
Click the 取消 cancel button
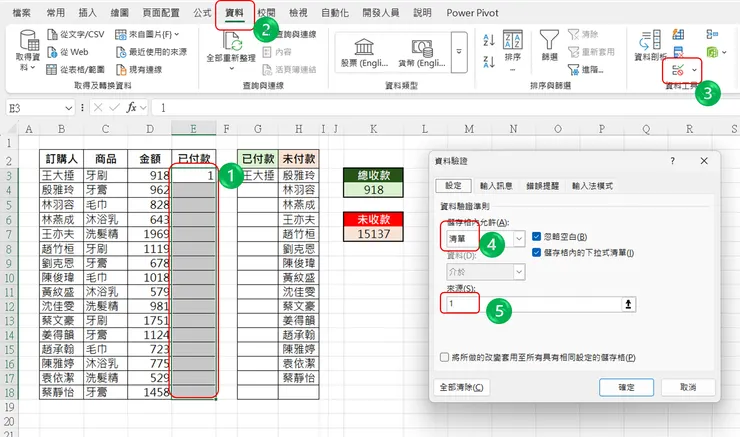[688, 387]
